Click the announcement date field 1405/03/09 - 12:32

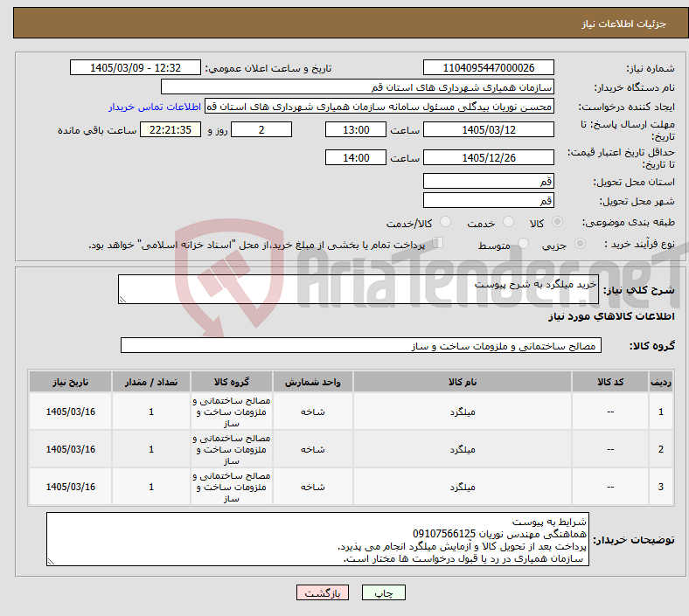tap(136, 67)
